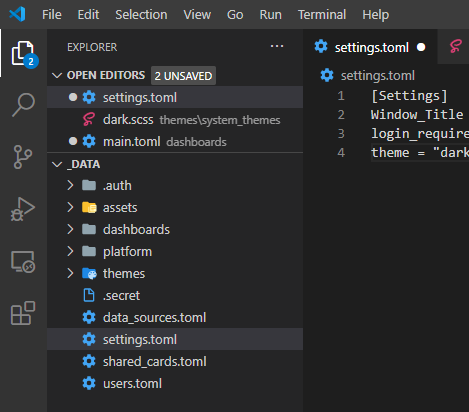Expand the .auth folder chevron
The image size is (469, 412).
pyautogui.click(x=70, y=185)
